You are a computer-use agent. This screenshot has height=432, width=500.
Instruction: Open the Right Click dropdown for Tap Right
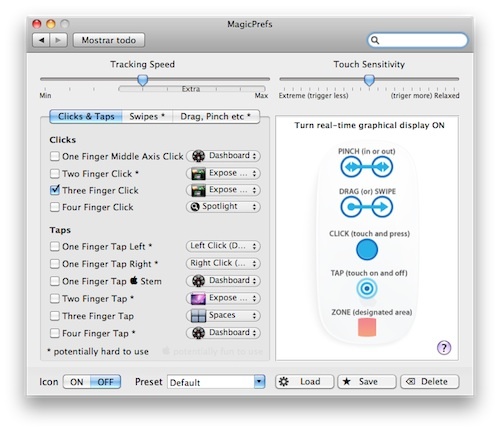coord(223,263)
